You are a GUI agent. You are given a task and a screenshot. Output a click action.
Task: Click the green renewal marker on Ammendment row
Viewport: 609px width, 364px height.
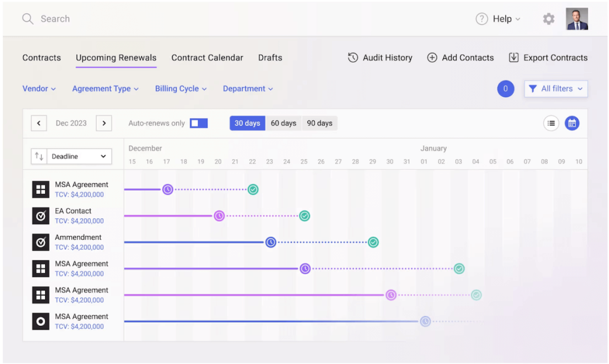373,242
